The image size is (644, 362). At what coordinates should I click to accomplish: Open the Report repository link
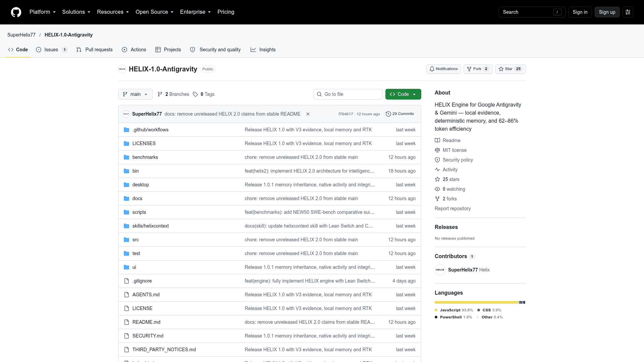pyautogui.click(x=452, y=208)
